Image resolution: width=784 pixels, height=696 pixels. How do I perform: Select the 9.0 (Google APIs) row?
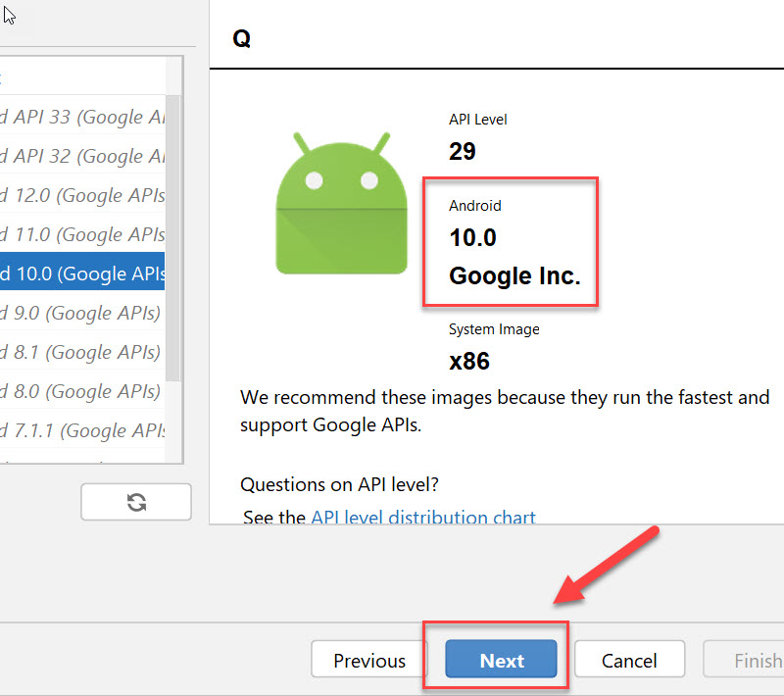(x=82, y=313)
